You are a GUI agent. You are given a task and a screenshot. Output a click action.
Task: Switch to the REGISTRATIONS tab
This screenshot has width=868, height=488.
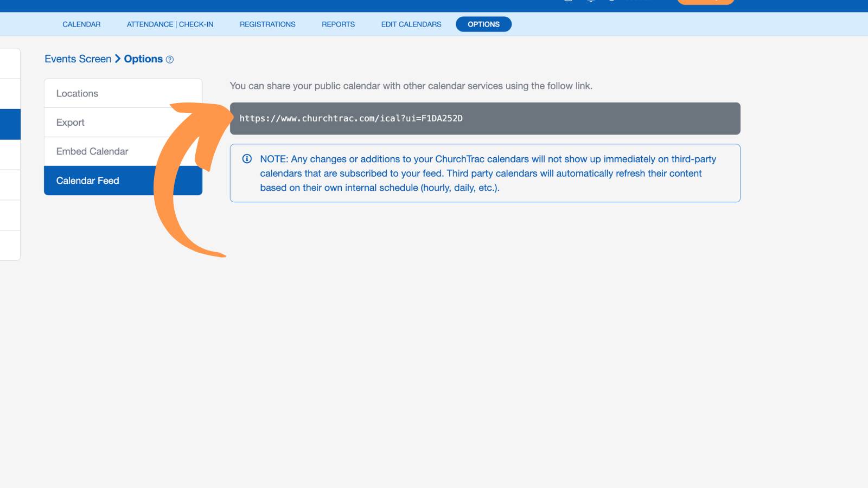[267, 24]
